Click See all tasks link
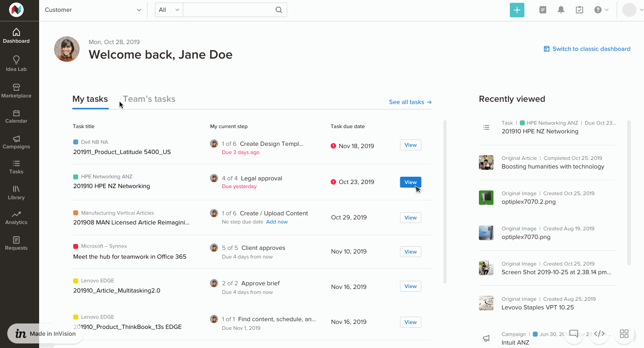Image resolution: width=644 pixels, height=348 pixels. [410, 102]
